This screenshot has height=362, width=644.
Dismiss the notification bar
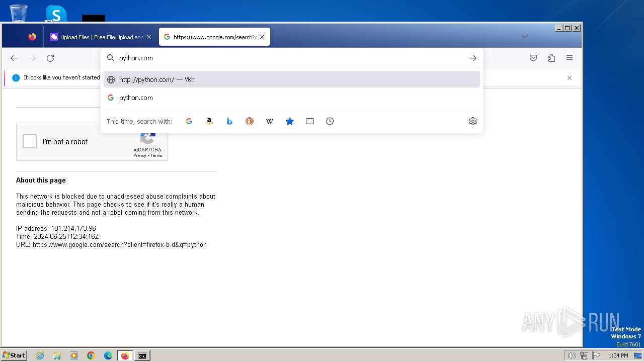pos(570,78)
